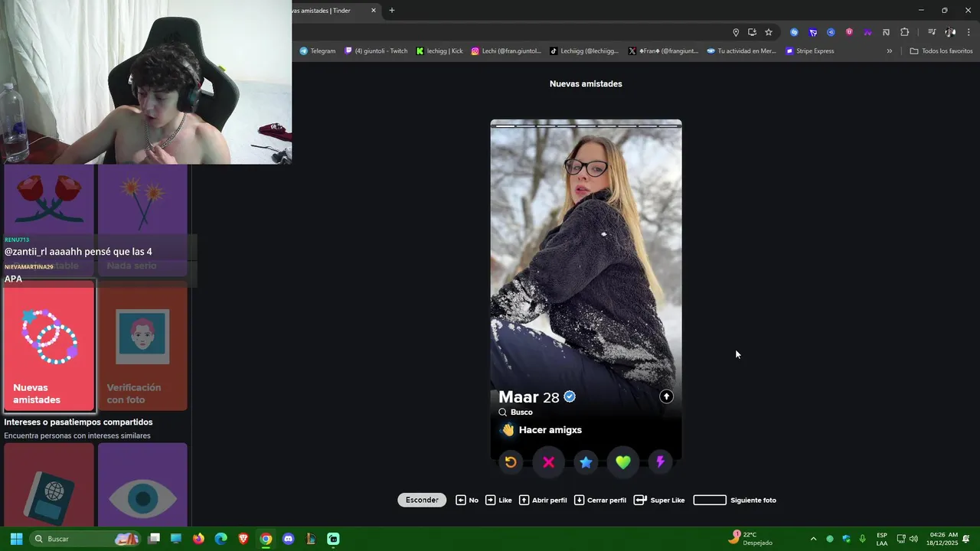Select the eye interest card
This screenshot has height=551, width=980.
click(x=142, y=484)
